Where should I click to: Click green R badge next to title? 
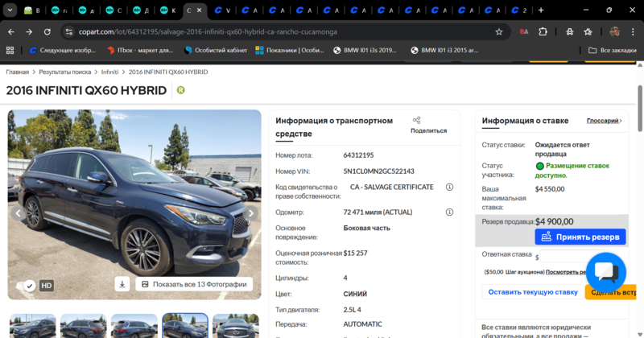[x=180, y=90]
